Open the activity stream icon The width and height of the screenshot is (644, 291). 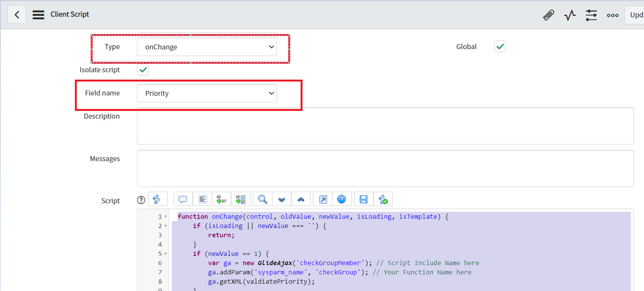(570, 15)
